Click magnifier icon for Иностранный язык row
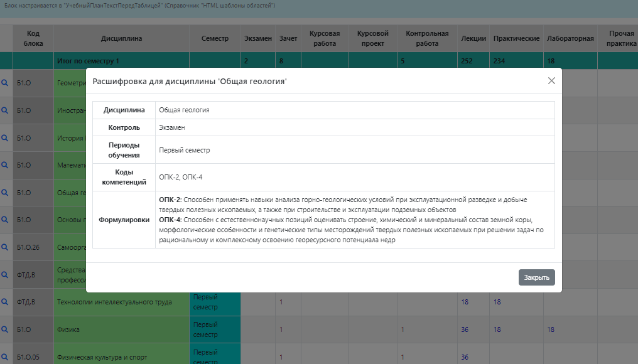 point(4,110)
